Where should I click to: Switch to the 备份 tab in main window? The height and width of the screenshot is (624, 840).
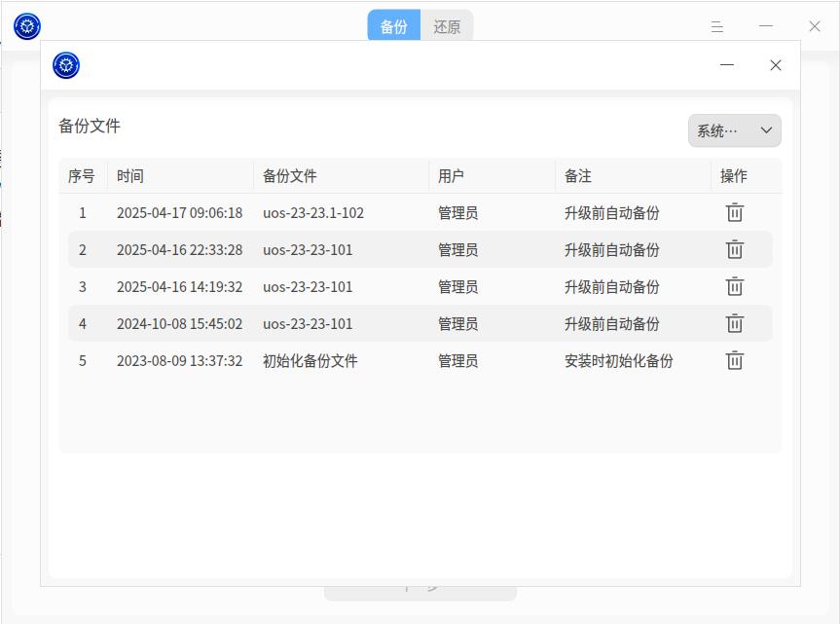click(394, 26)
